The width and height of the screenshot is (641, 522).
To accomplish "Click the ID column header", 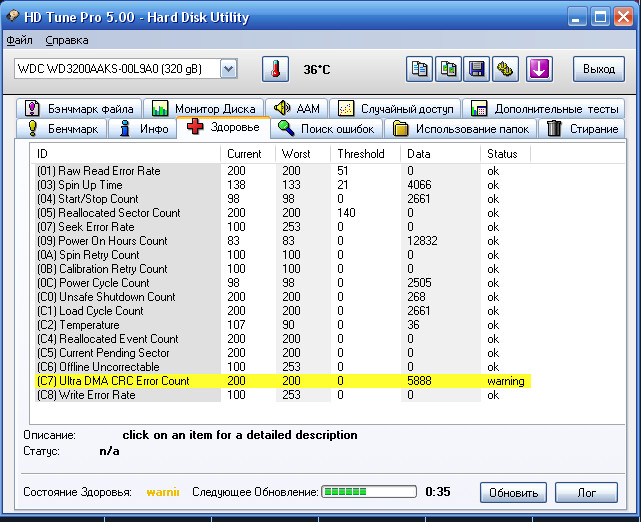I will tap(125, 154).
